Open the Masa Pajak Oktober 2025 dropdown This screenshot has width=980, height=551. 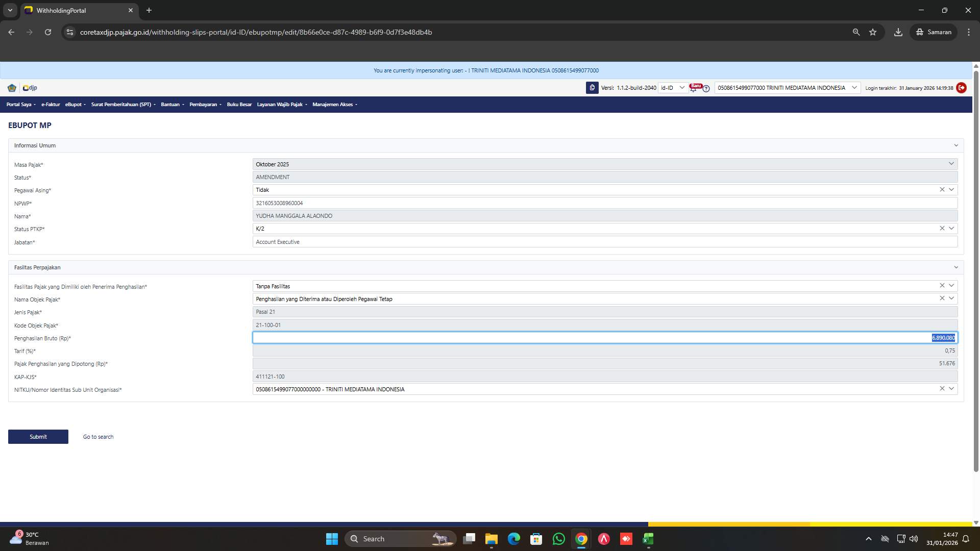(951, 164)
